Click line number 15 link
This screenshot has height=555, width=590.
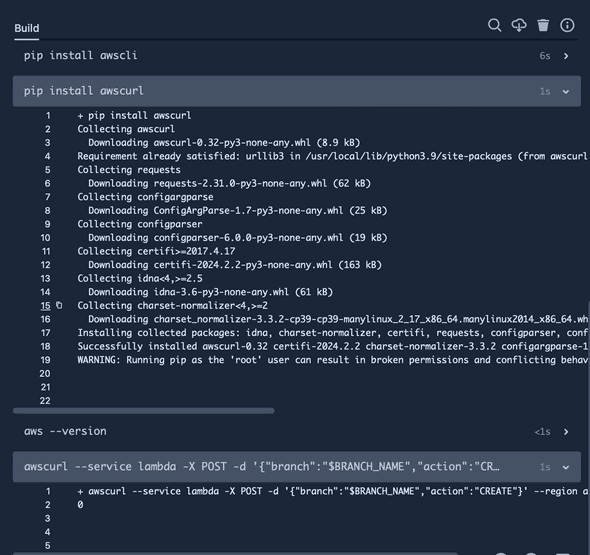pos(46,306)
